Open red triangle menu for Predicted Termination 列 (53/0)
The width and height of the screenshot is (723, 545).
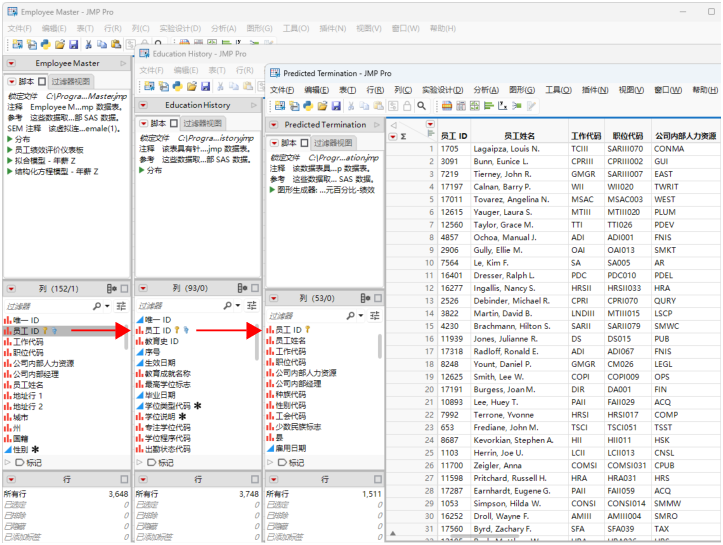point(274,298)
